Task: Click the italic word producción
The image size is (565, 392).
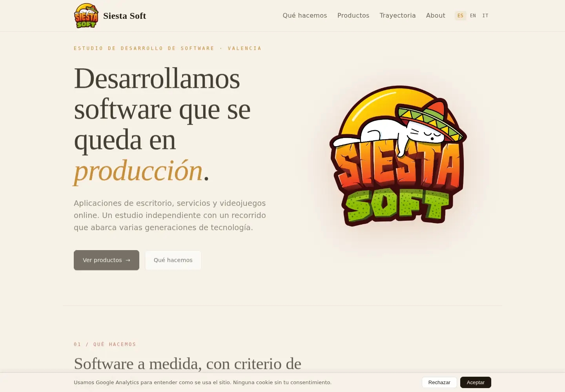Action: (x=138, y=171)
